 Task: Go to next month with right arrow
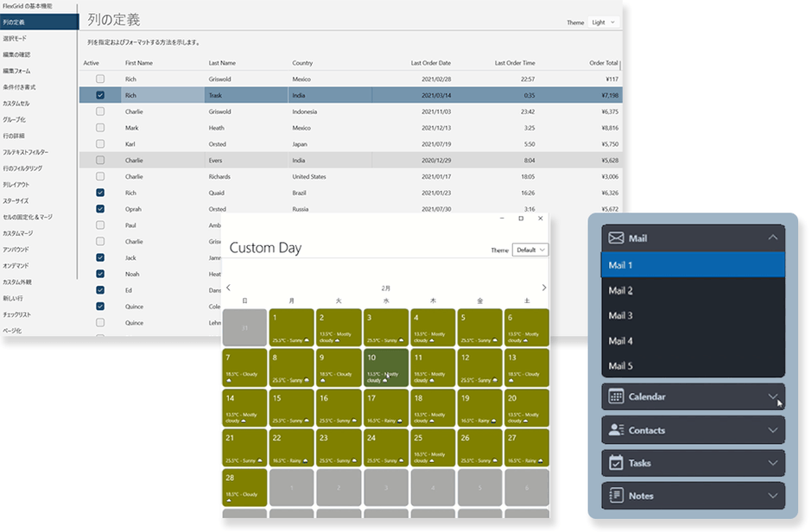pos(543,288)
